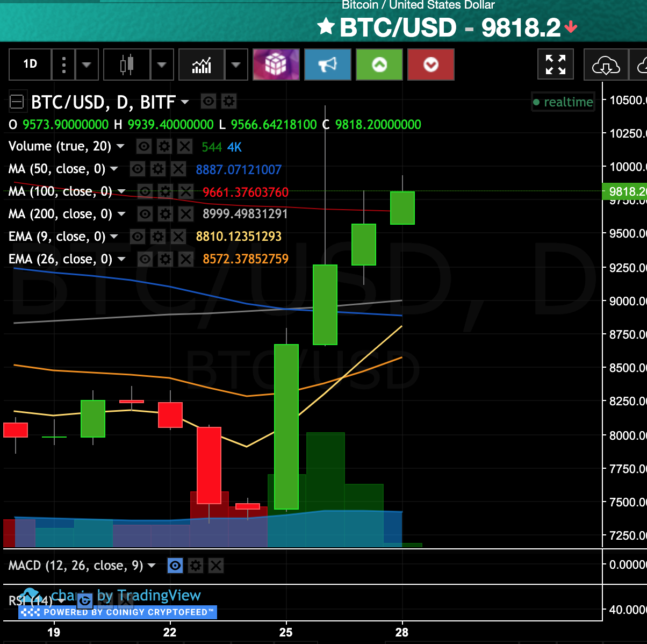This screenshot has height=644, width=647.
Task: Open settings gear for BTC/USD series
Action: coord(229,101)
